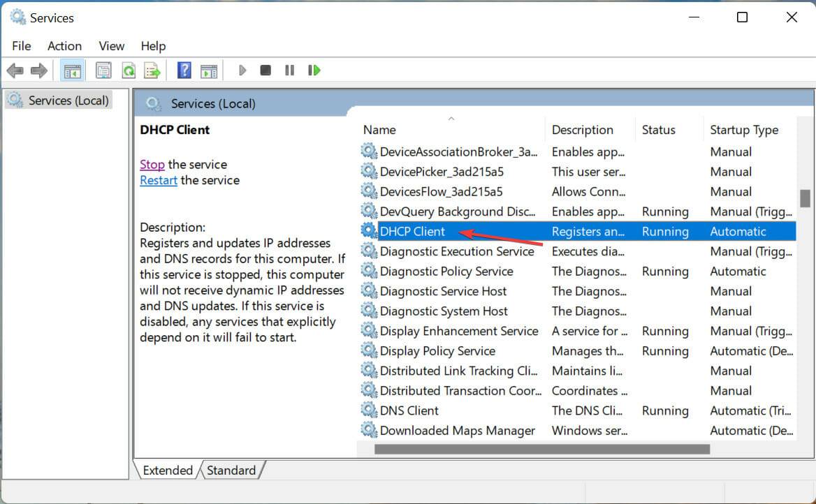Toggle the Show/Hide Console Tree button
Screen dimensions: 816x504
pyautogui.click(x=73, y=71)
